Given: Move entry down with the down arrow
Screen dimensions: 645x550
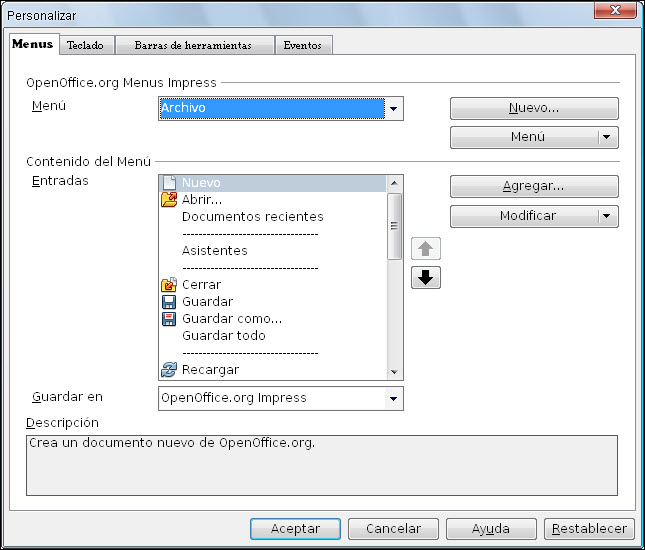Looking at the screenshot, I should coord(426,278).
